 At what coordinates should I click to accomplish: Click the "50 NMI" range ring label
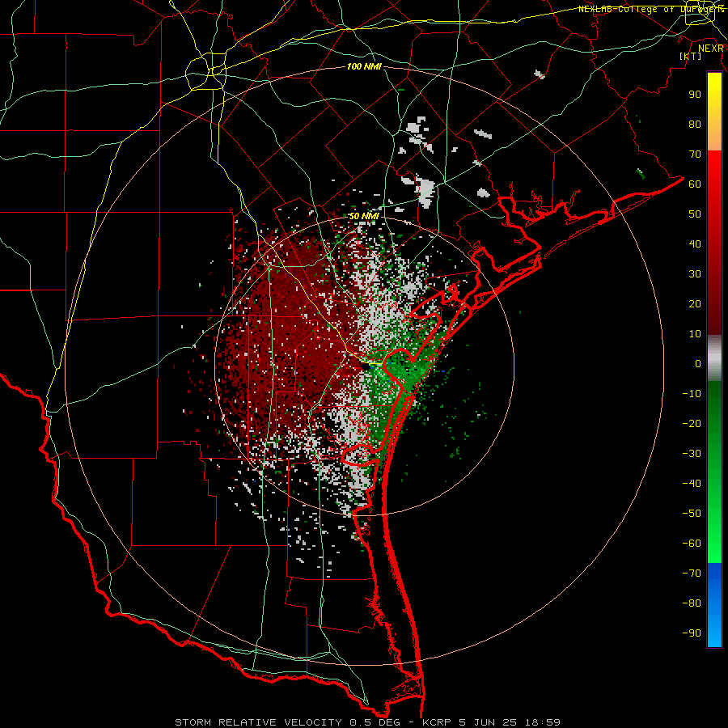click(364, 216)
